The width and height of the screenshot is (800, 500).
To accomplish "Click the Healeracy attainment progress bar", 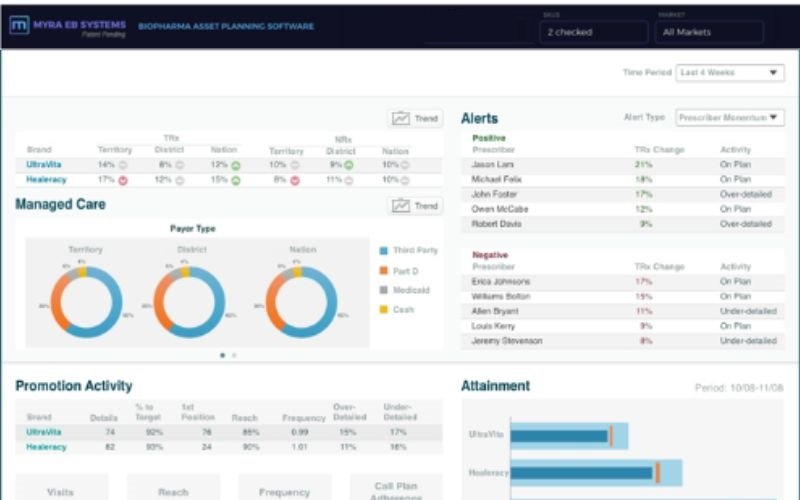I will pyautogui.click(x=596, y=473).
